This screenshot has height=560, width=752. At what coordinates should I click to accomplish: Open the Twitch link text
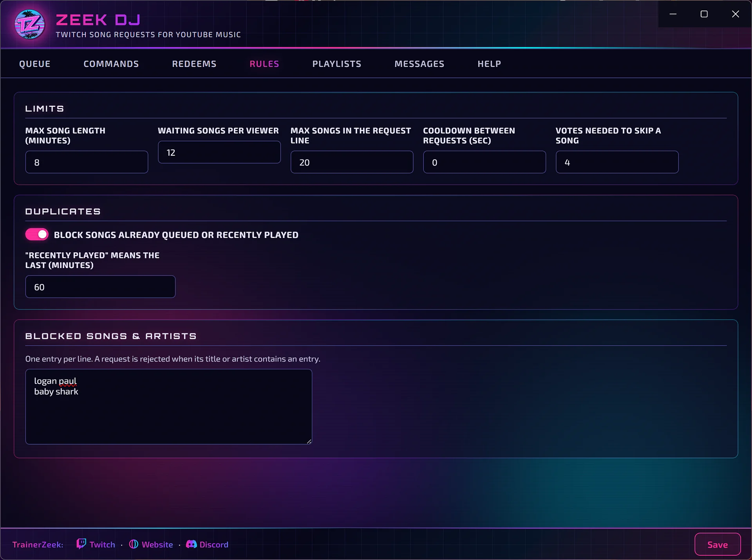point(102,544)
